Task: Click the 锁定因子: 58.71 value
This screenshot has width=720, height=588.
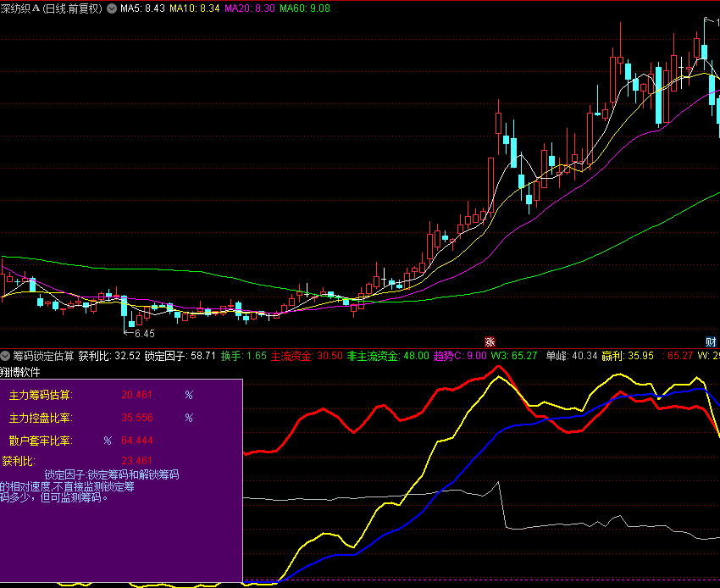Action: point(180,356)
